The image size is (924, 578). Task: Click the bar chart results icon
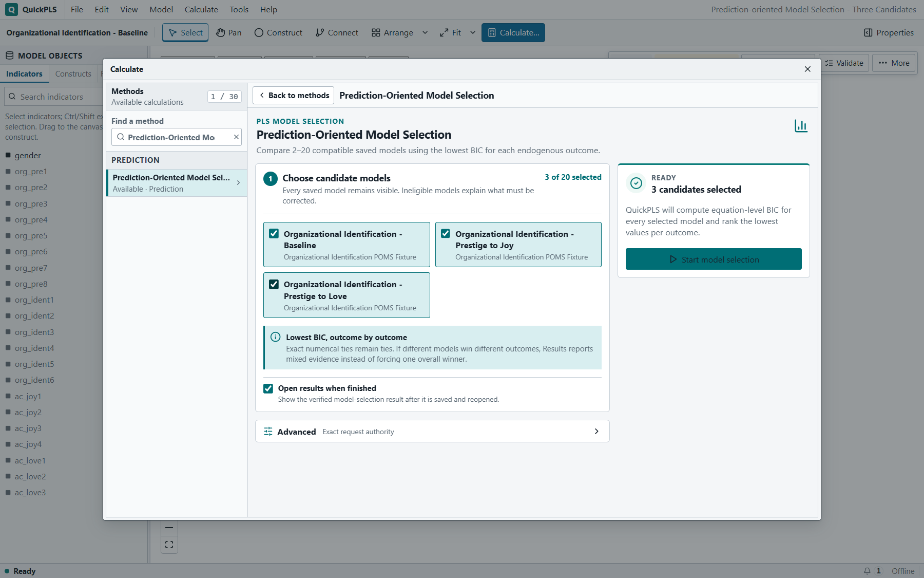tap(801, 126)
